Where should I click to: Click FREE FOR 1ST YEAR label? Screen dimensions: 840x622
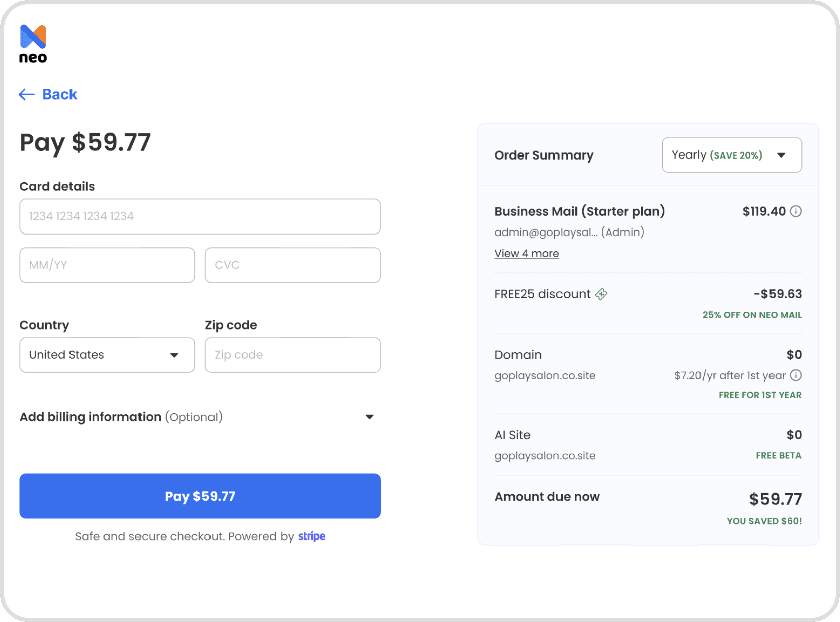tap(760, 395)
